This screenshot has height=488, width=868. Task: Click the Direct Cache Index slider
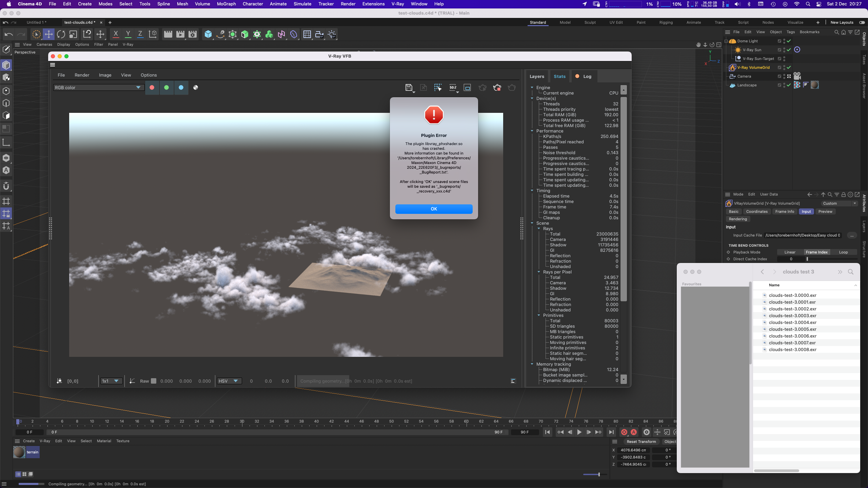click(x=832, y=259)
